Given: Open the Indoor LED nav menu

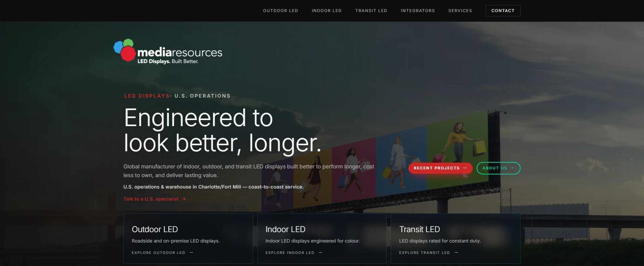Looking at the screenshot, I should tap(326, 11).
